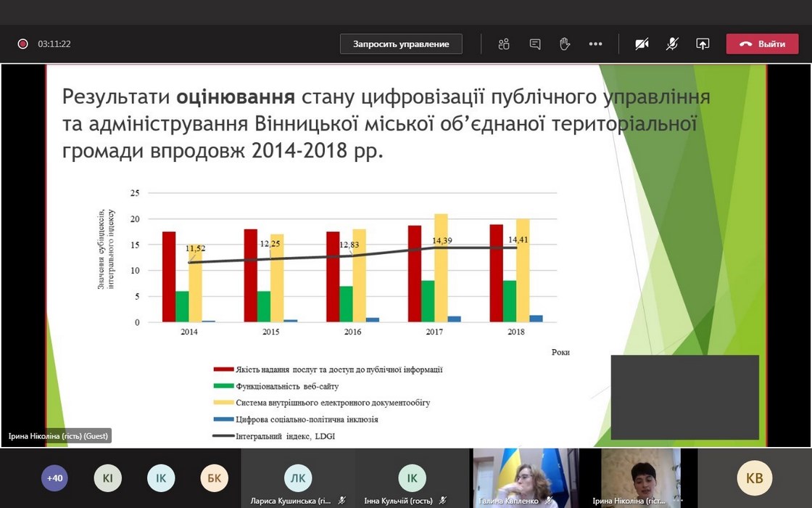Click Запросить управление button

coord(401,44)
